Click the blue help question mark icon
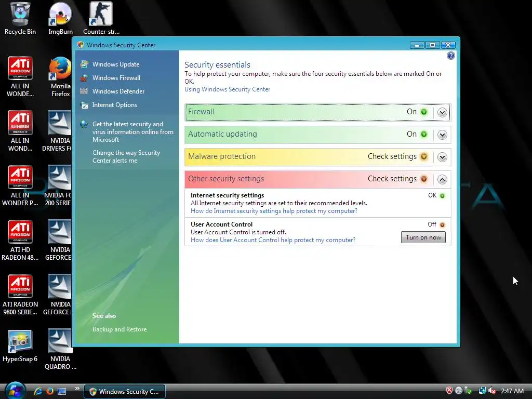 pyautogui.click(x=450, y=56)
